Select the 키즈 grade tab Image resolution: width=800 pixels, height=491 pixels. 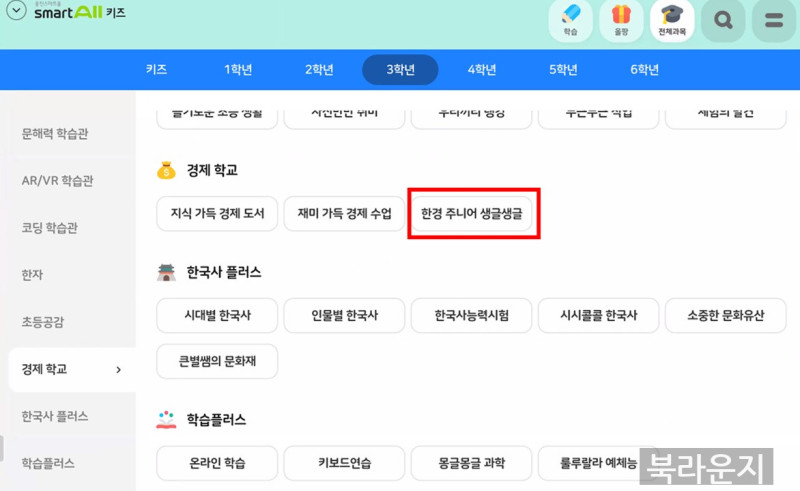click(156, 70)
